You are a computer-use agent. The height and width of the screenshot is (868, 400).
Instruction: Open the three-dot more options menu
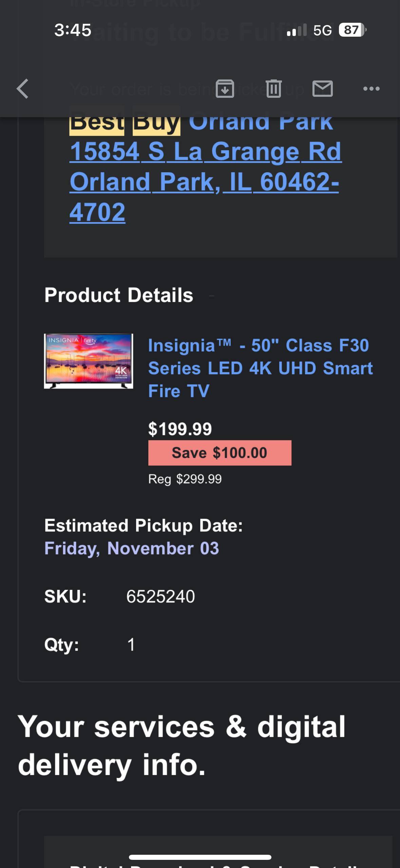(x=371, y=89)
